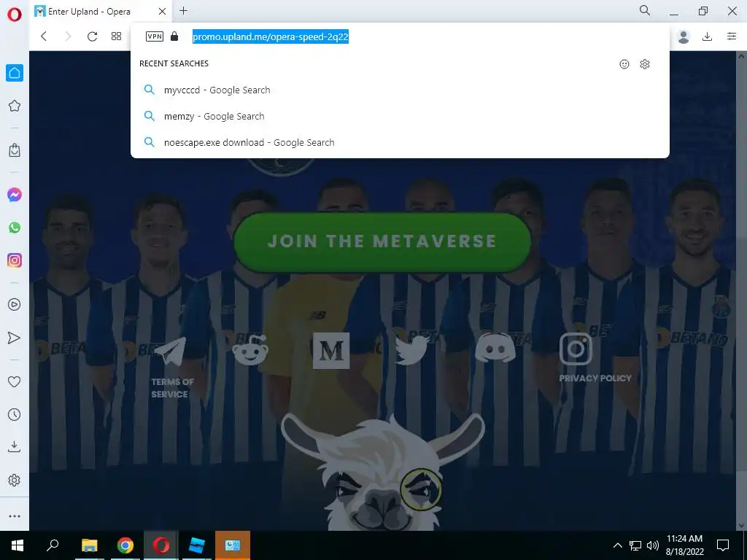The image size is (747, 560).
Task: Show hidden tray icons chevron
Action: pyautogui.click(x=617, y=545)
